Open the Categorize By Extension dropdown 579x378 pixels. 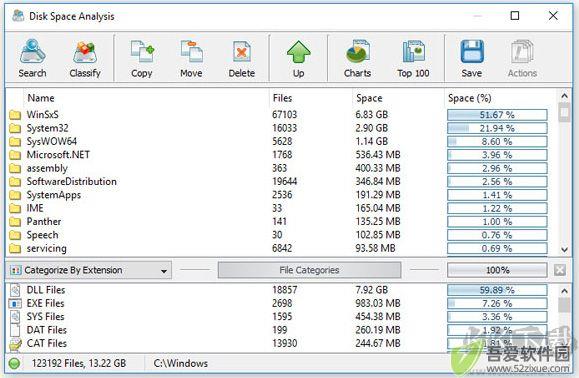(89, 270)
